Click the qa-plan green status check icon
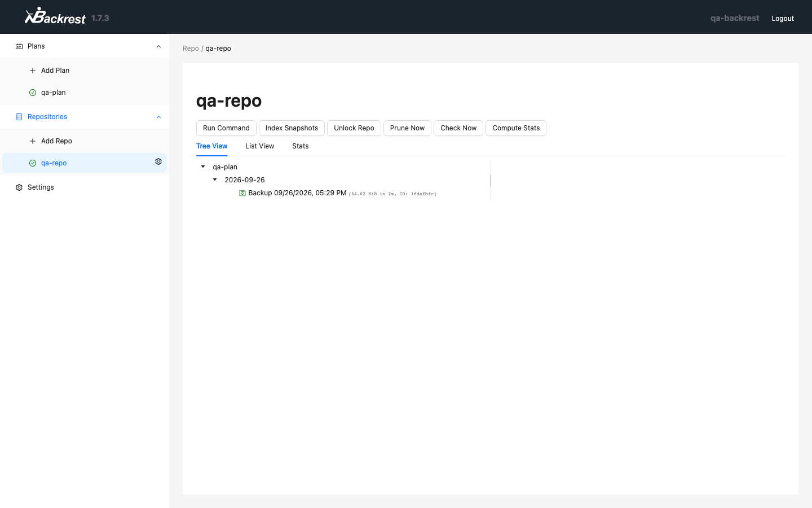The image size is (812, 508). (x=33, y=93)
